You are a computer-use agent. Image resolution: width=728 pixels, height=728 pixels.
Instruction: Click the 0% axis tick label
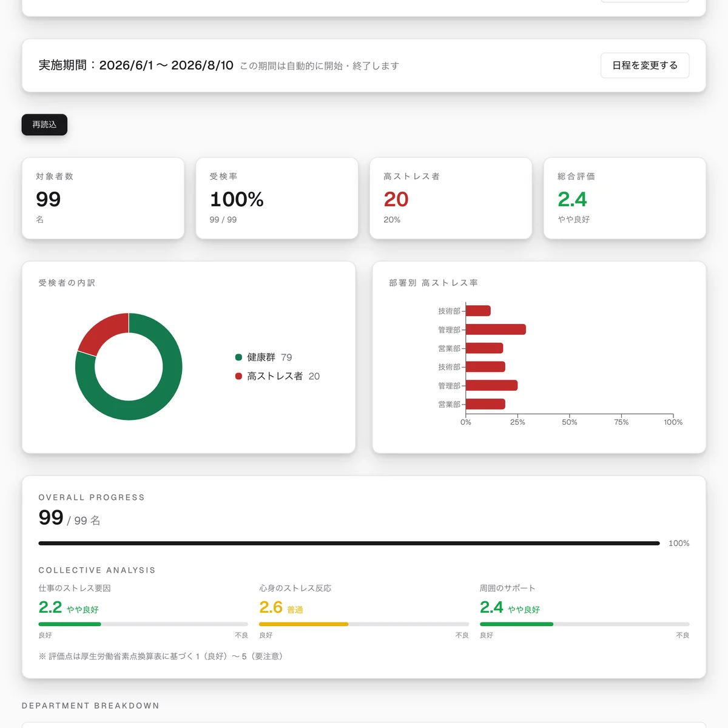466,422
